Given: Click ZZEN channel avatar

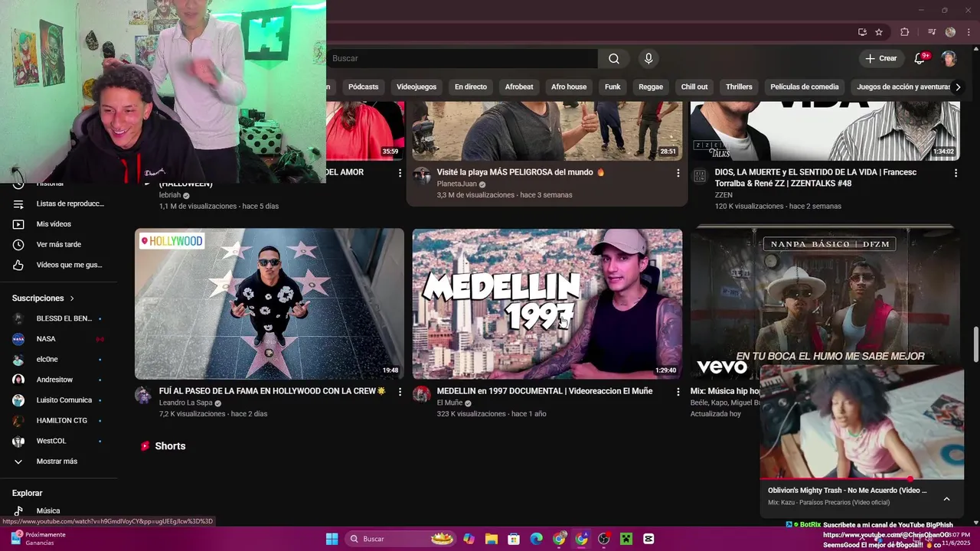Looking at the screenshot, I should point(699,176).
